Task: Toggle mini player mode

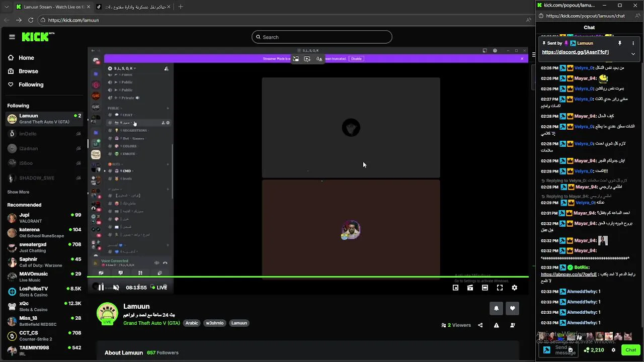Action: (455, 288)
